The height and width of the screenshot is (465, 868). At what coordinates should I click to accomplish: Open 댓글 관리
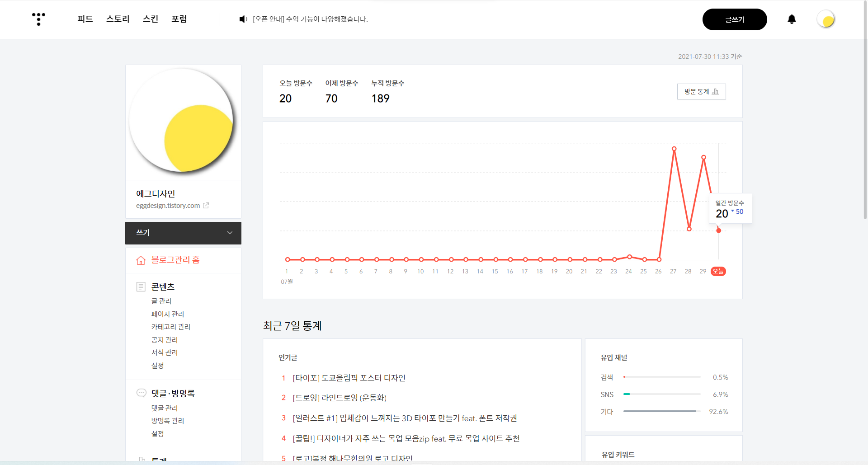point(165,408)
